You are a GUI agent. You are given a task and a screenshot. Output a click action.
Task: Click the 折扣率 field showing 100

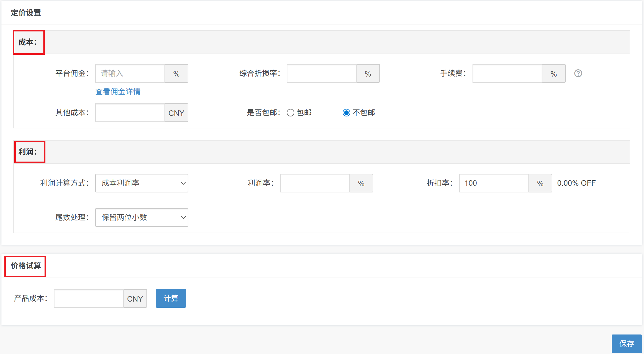[x=494, y=183]
